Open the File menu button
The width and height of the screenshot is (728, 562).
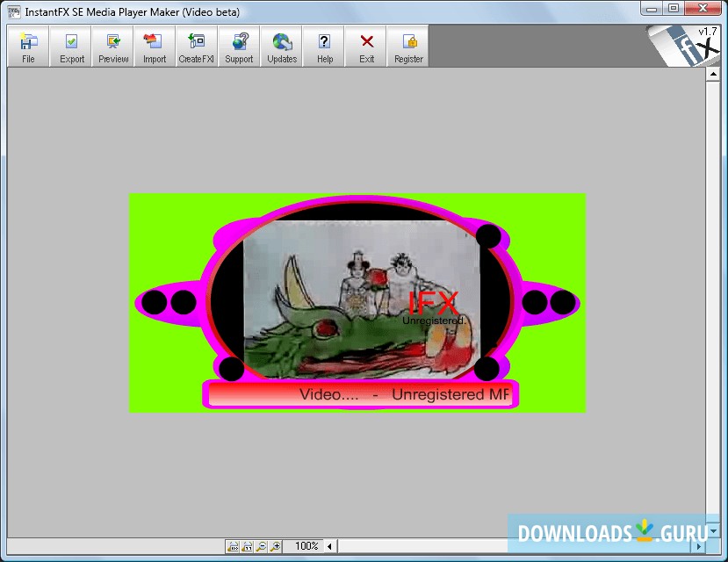click(x=27, y=46)
